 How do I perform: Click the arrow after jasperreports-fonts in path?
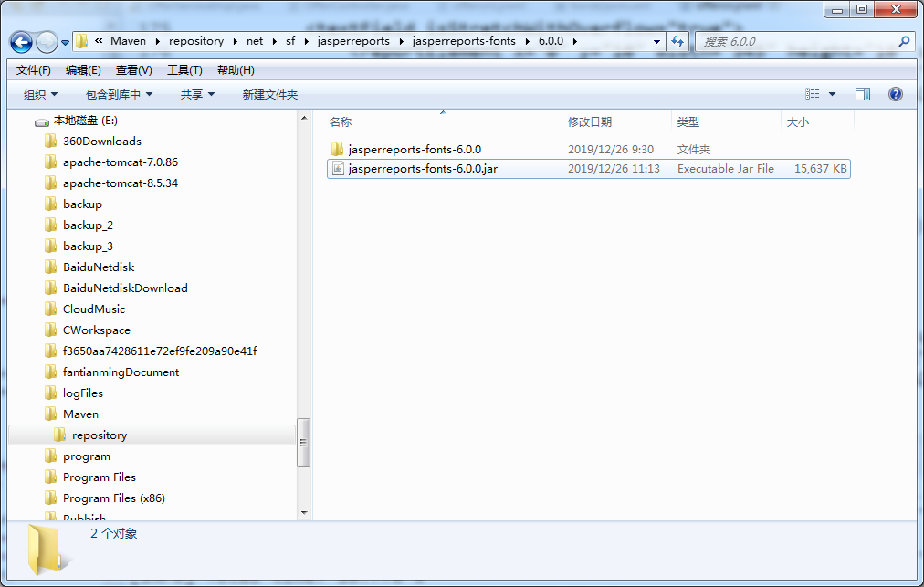tap(528, 41)
